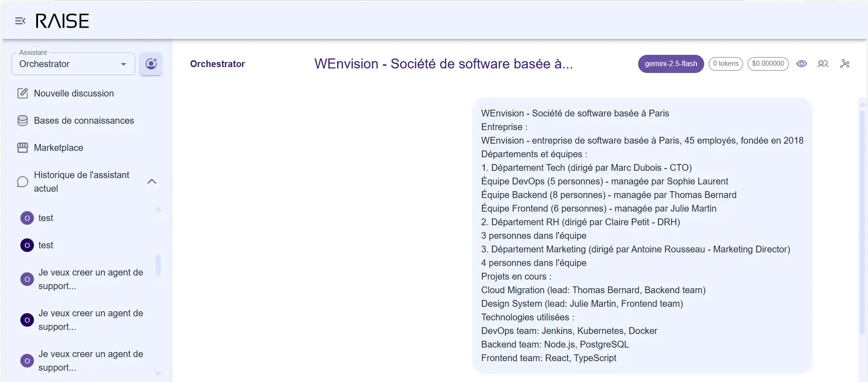Image resolution: width=868 pixels, height=382 pixels.
Task: Click the assistant settings icon beside Orchestrator
Action: click(x=151, y=64)
